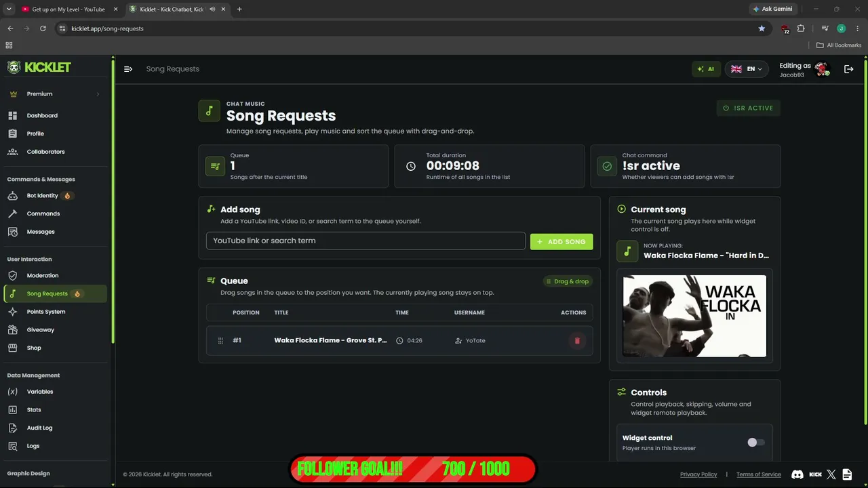Open the Variables page

tap(40, 392)
